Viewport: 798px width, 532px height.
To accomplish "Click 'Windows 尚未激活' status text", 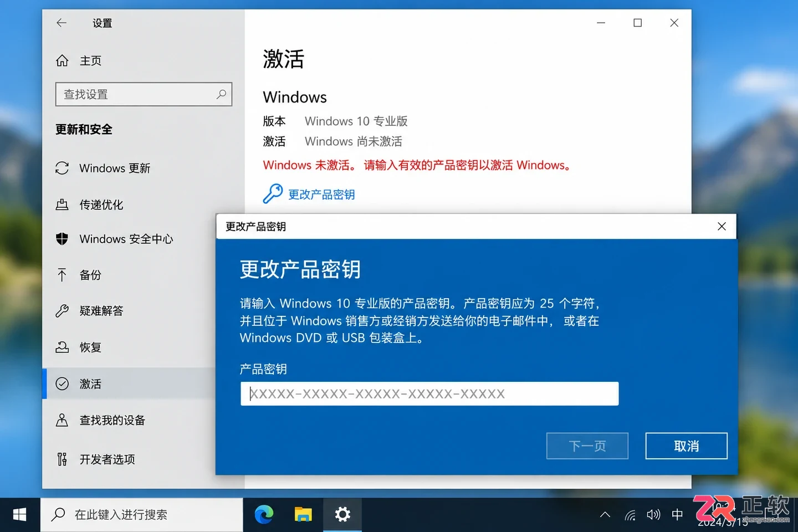I will coord(354,141).
